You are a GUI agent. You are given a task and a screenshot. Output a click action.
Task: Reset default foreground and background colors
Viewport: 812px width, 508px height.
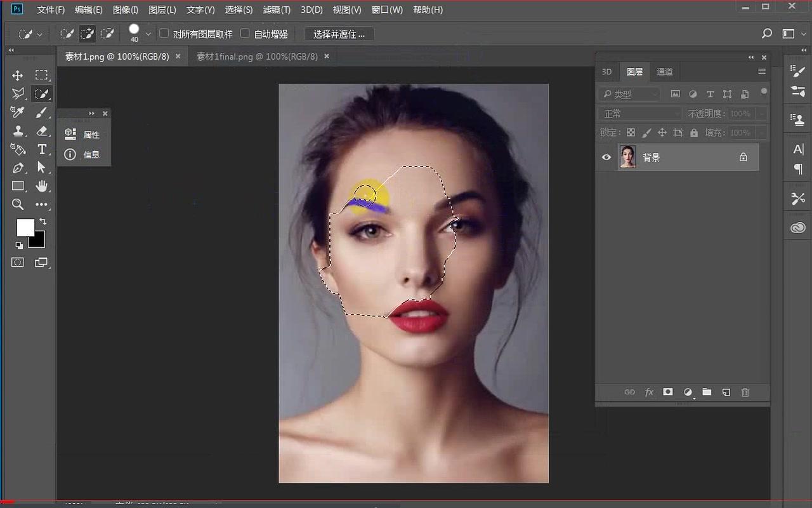pyautogui.click(x=18, y=245)
